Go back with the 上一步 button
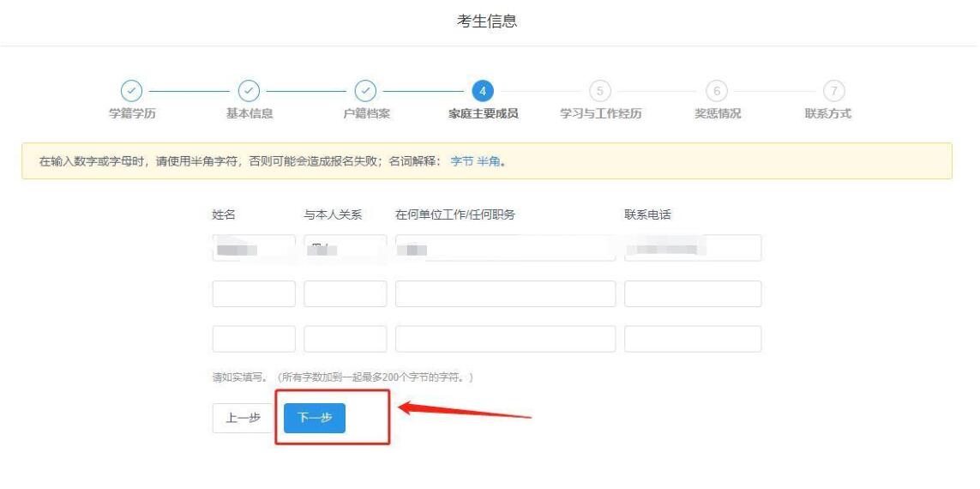Image resolution: width=980 pixels, height=489 pixels. tap(243, 418)
